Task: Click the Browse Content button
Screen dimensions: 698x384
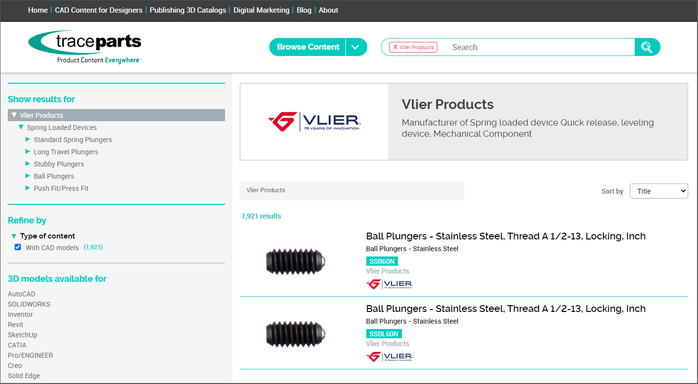Action: click(308, 47)
